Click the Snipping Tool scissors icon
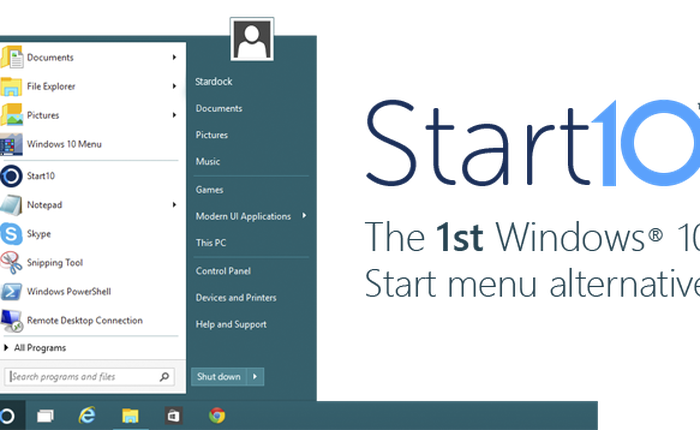Viewport: 700px width, 430px height. tap(11, 263)
